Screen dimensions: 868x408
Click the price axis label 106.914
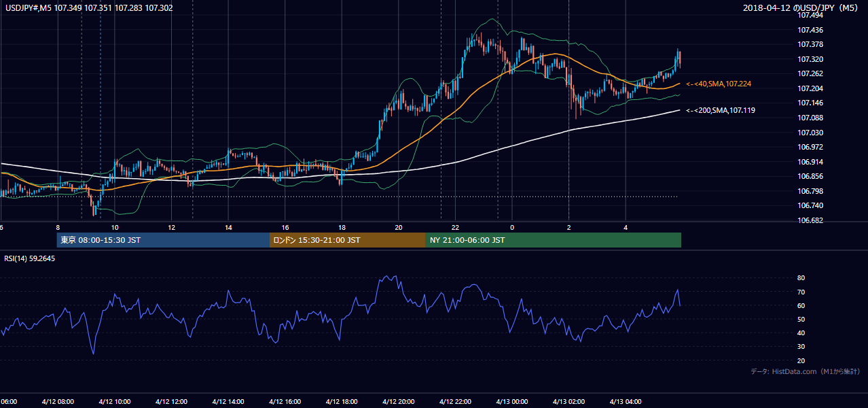pyautogui.click(x=810, y=162)
